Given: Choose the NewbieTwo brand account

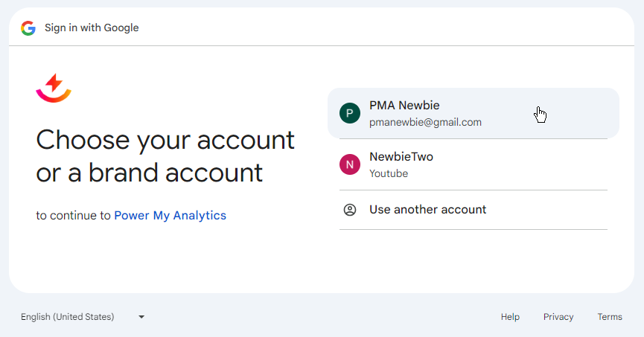Looking at the screenshot, I should pos(401,157).
